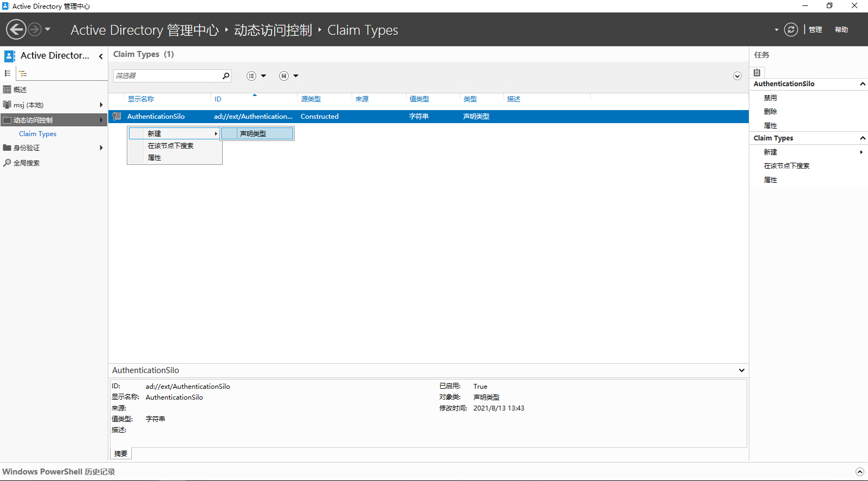This screenshot has height=481, width=868.
Task: Select msj (本地) domain node
Action: pos(28,105)
